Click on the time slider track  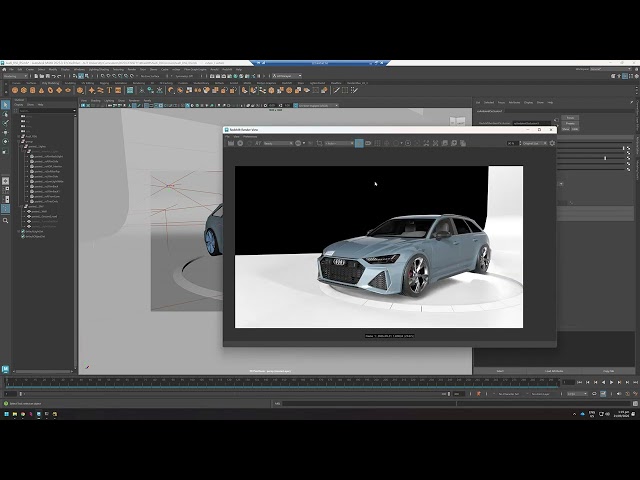282,382
